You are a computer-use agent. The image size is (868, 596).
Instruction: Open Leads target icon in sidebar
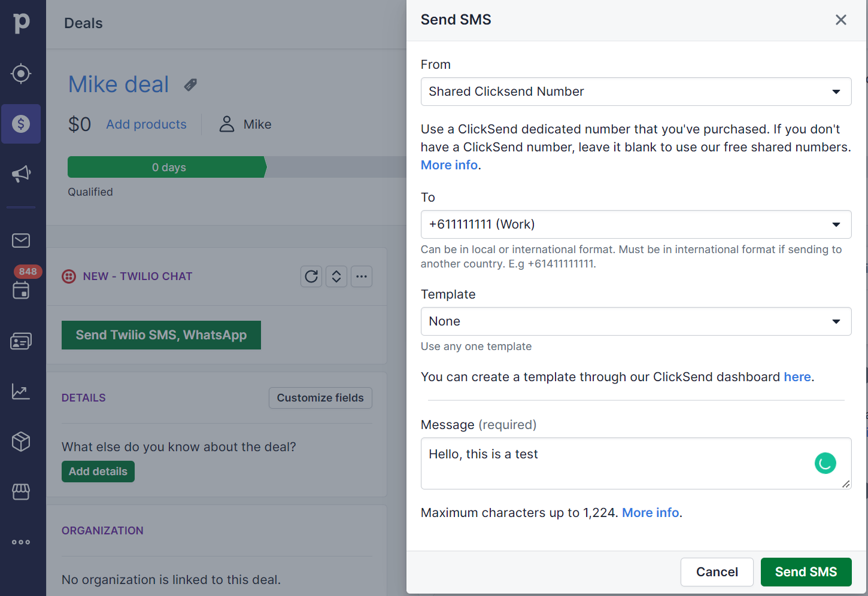[x=21, y=74]
